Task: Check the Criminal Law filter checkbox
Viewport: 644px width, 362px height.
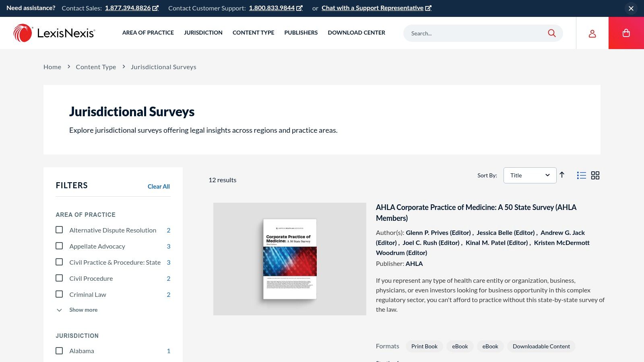Action: pos(59,294)
